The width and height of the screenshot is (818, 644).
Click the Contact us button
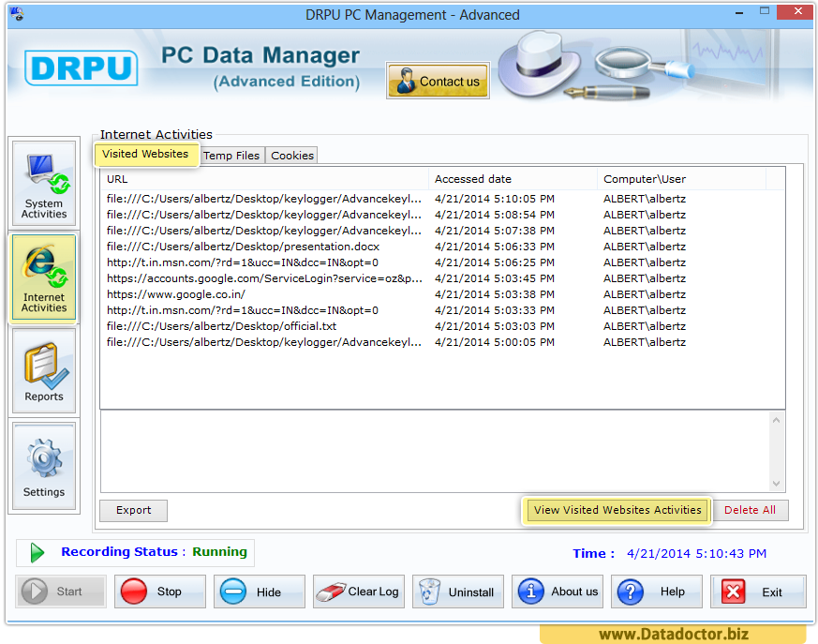pos(438,81)
